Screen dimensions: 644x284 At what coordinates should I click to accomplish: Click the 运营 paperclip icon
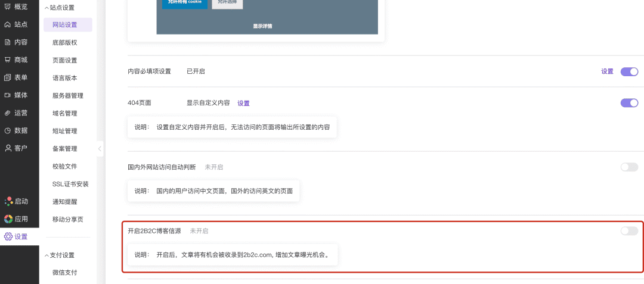coord(7,113)
